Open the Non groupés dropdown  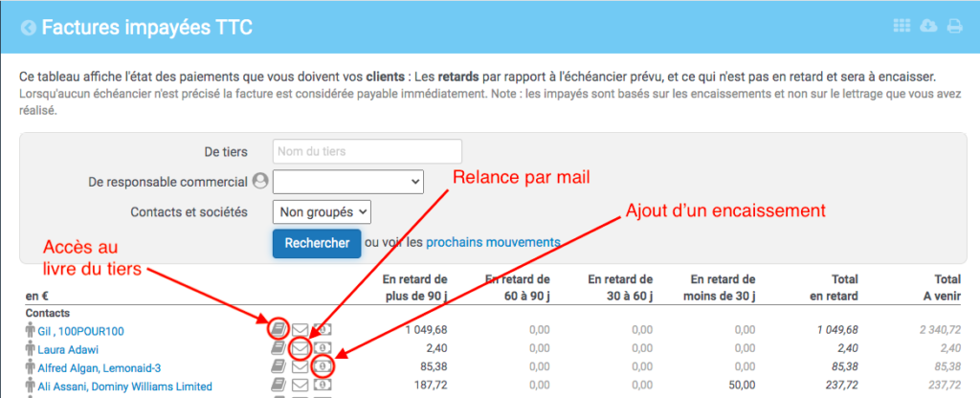coord(322,211)
